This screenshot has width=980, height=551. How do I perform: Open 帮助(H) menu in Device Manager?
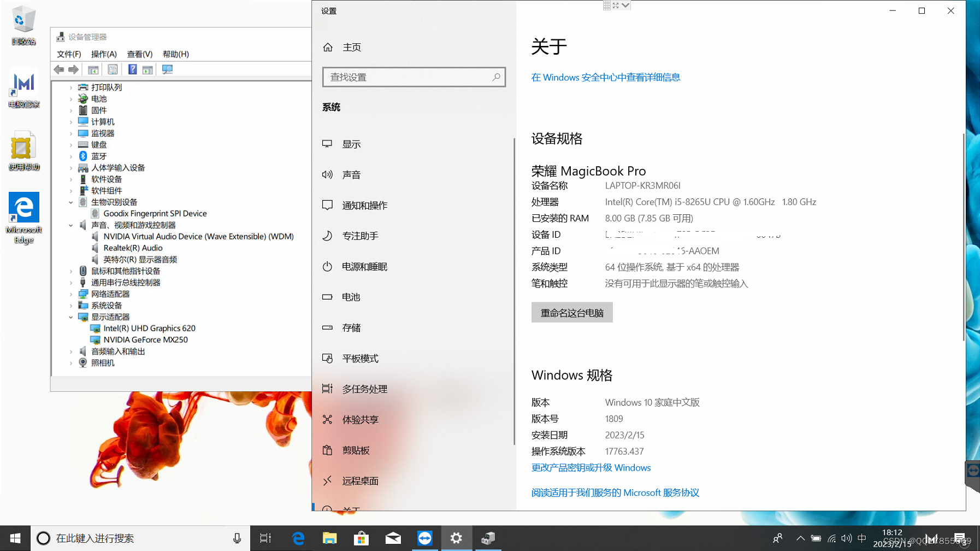[x=176, y=54]
